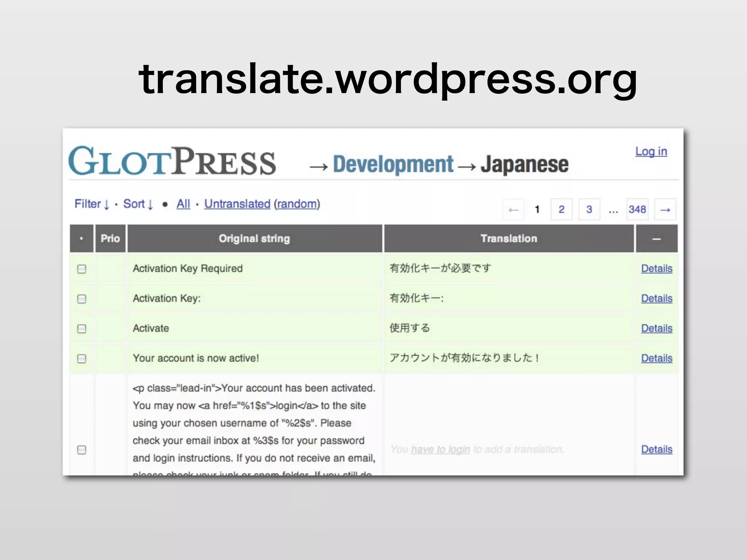The height and width of the screenshot is (560, 747).
Task: Tick the checkbox for the Activate row
Action: click(82, 328)
